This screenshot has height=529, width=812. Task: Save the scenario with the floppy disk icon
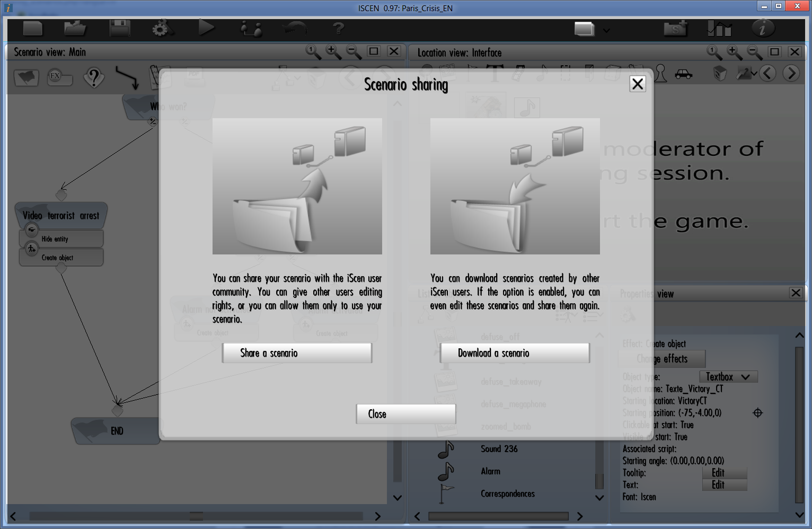tap(120, 28)
